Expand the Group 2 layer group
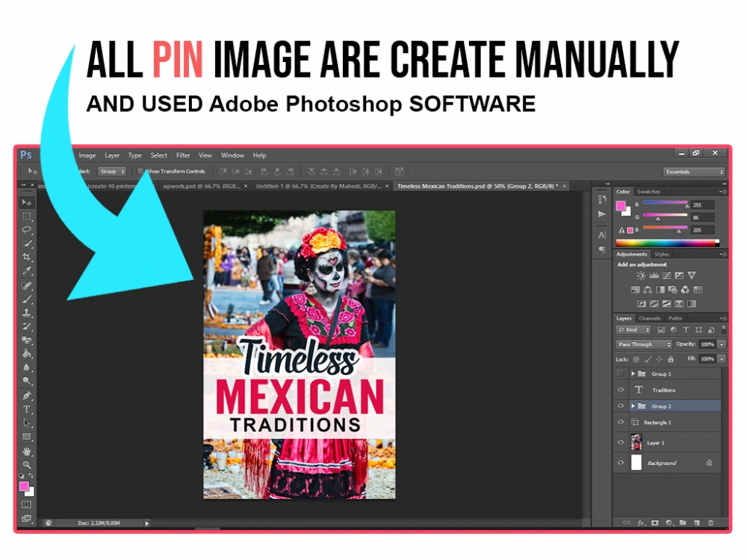This screenshot has width=747, height=560. pos(633,406)
